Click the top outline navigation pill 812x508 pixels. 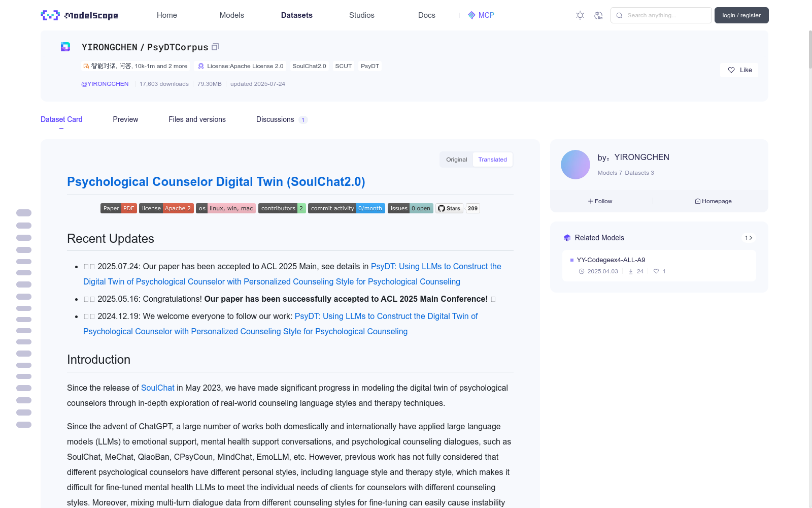pyautogui.click(x=24, y=213)
